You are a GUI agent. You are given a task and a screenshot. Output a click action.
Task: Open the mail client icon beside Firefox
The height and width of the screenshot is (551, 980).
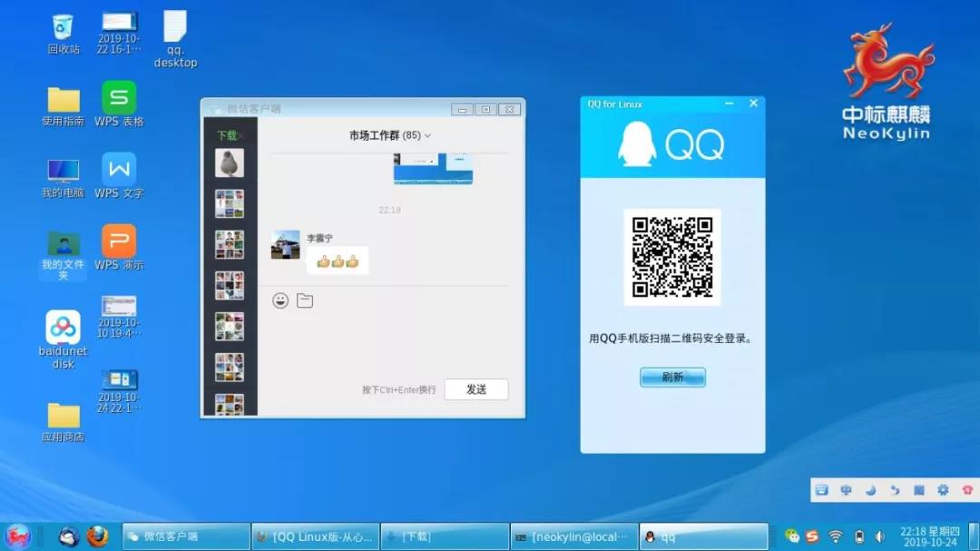point(69,536)
